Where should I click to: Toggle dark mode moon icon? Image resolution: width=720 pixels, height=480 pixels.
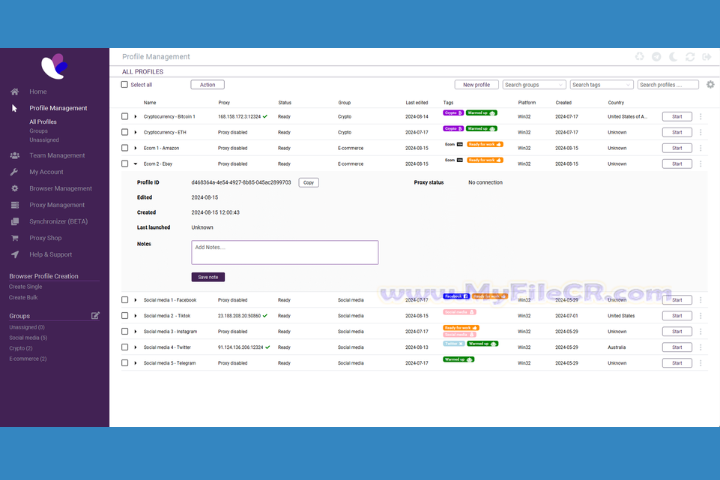click(673, 56)
